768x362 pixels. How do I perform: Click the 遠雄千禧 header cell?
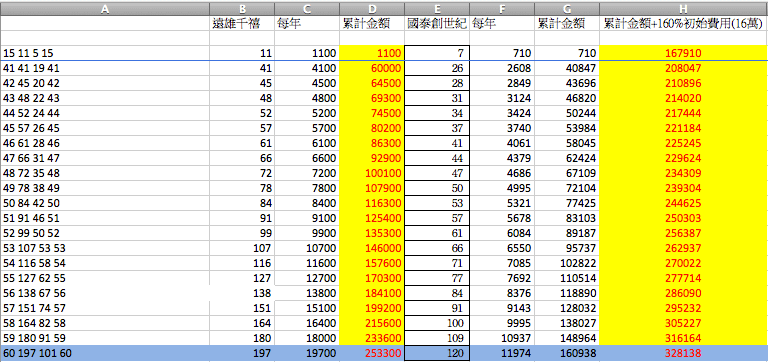click(x=242, y=24)
